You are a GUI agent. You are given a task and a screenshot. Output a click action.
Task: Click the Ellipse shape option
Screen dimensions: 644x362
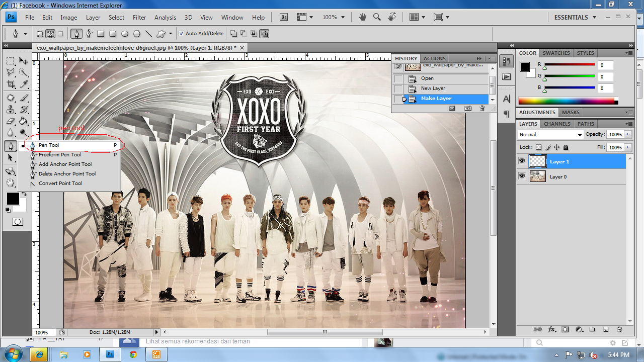pos(125,34)
